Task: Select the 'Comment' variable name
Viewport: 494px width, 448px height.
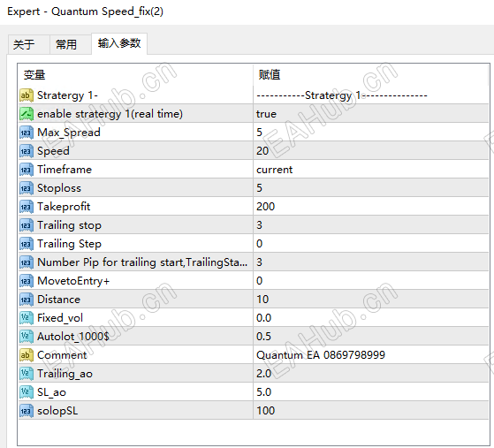Action: pos(62,355)
